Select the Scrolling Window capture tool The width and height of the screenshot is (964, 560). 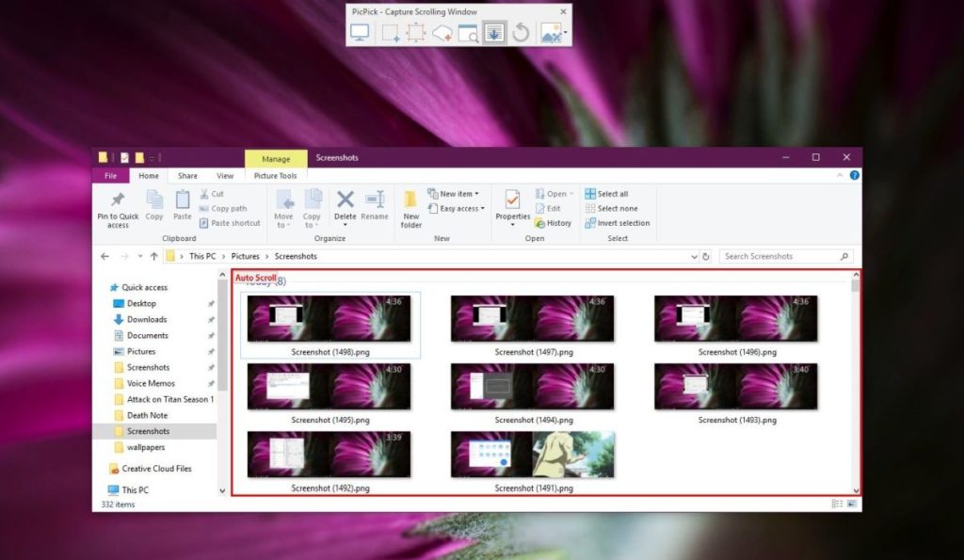[493, 31]
